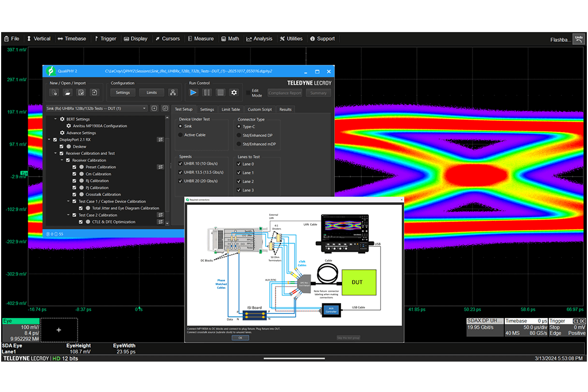Open the Sink (Rx) UHBRx test dropdown
588x392 pixels.
[x=96, y=108]
